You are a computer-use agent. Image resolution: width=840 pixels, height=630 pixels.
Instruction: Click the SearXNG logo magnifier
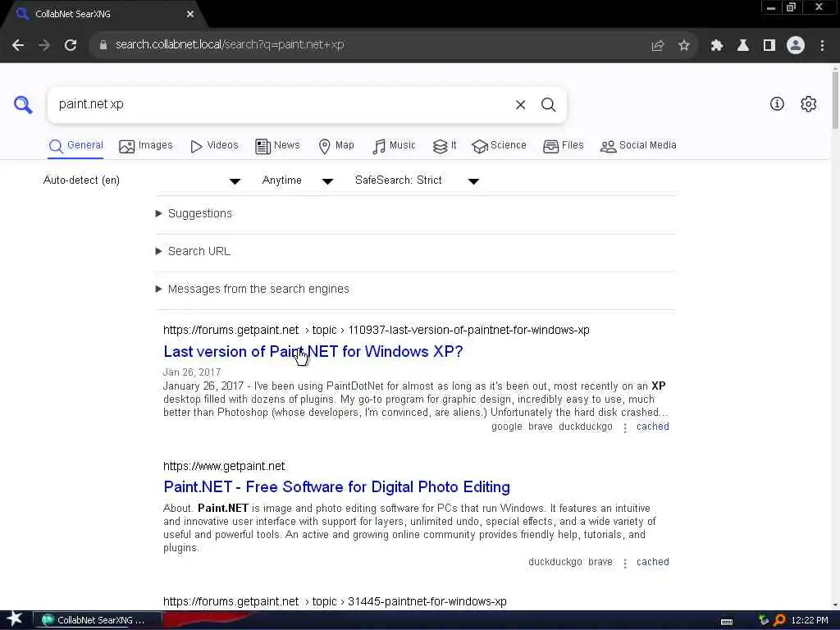pos(23,104)
